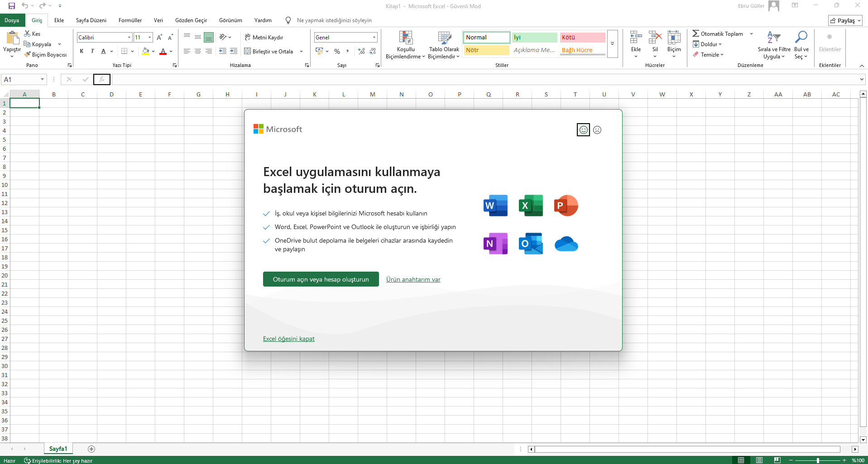Click the Paylaş share button
Screen dimensions: 868x464
tap(845, 20)
